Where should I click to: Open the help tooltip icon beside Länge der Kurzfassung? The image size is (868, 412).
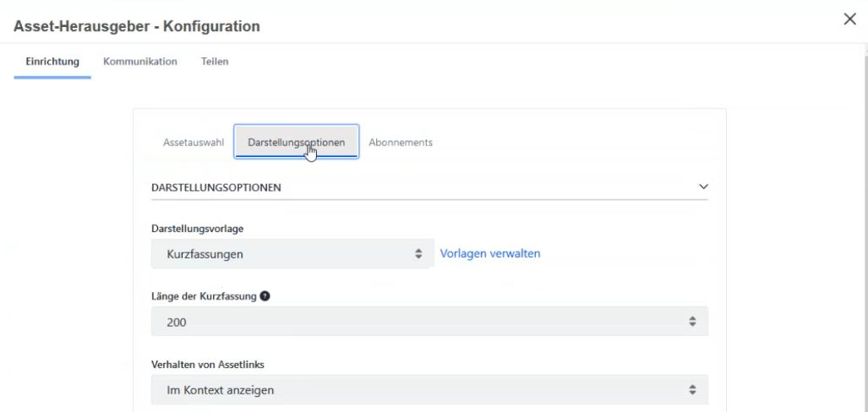265,296
